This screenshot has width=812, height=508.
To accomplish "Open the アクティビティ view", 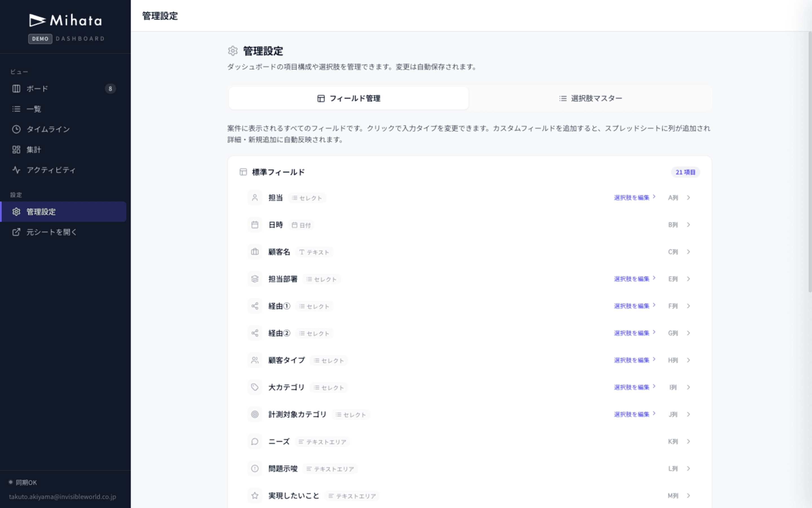I will [x=64, y=170].
